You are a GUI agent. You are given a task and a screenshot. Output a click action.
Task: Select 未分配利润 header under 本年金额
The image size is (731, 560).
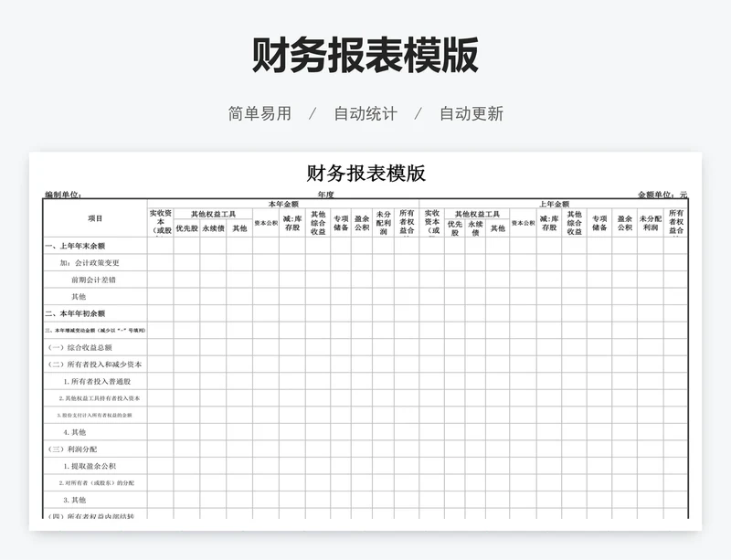coord(383,223)
